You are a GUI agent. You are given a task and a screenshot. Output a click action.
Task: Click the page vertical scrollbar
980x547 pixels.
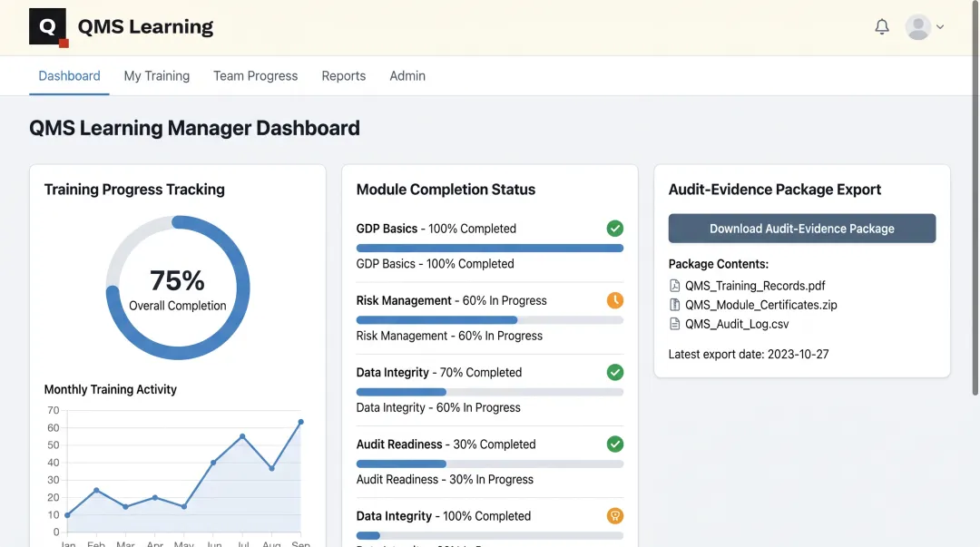coord(975,199)
